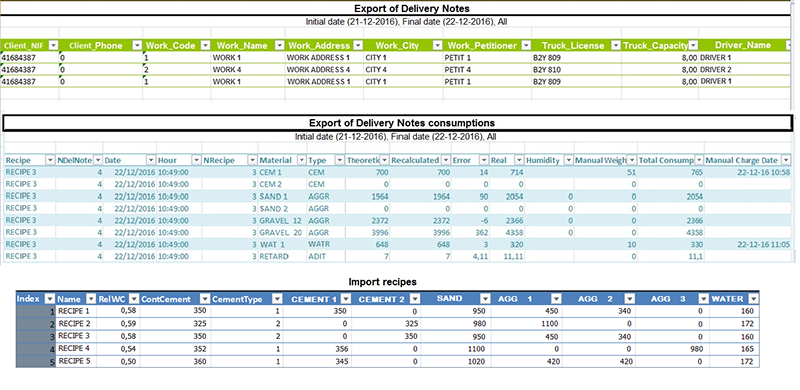Viewport: 800px width, 390px height.
Task: Open the WATER column filter dropdown
Action: click(754, 299)
